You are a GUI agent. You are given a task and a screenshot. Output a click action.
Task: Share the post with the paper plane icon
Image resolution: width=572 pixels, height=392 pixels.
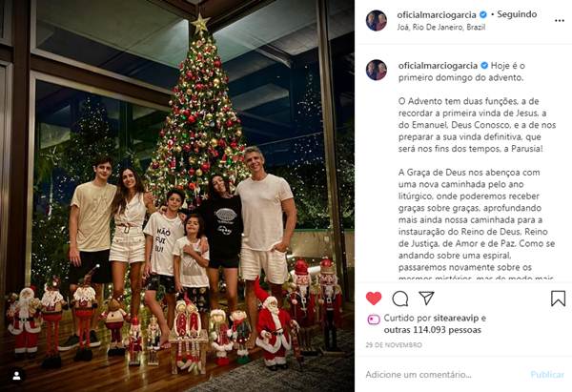tap(426, 298)
